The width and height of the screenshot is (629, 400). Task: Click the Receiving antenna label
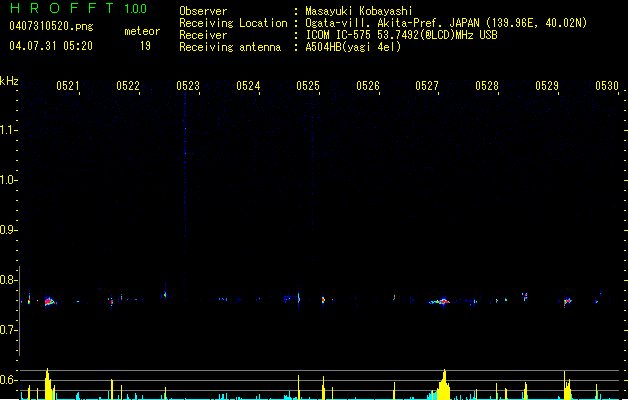[x=230, y=47]
